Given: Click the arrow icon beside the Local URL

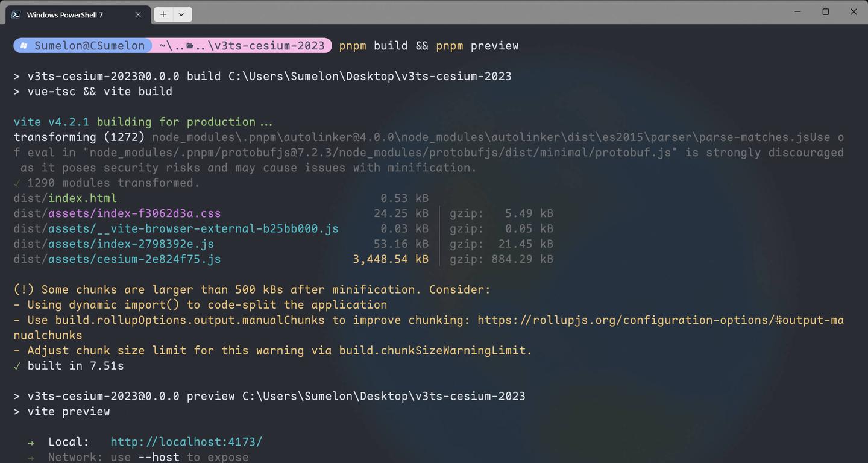Looking at the screenshot, I should pyautogui.click(x=30, y=442).
